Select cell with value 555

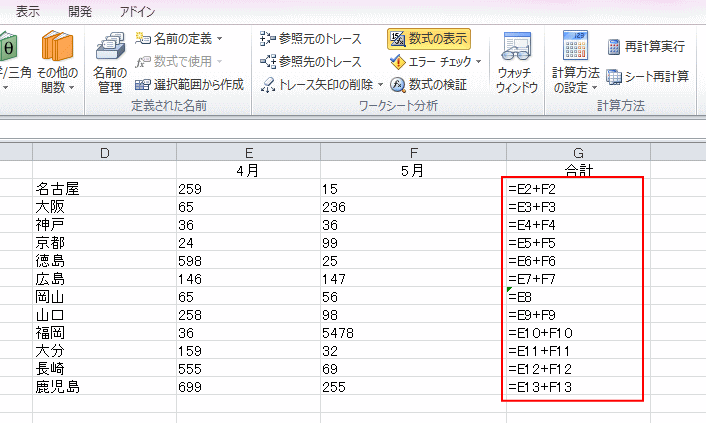(249, 368)
